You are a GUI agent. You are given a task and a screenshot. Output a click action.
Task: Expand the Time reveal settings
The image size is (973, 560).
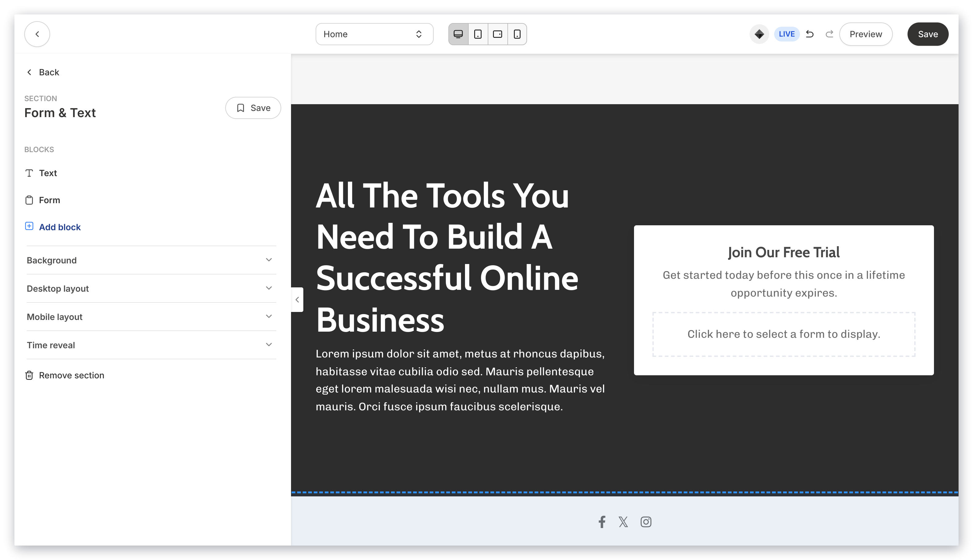151,345
